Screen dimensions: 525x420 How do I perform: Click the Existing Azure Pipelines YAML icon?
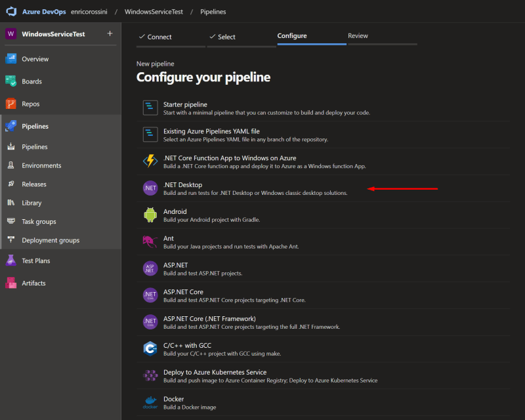[x=150, y=135]
